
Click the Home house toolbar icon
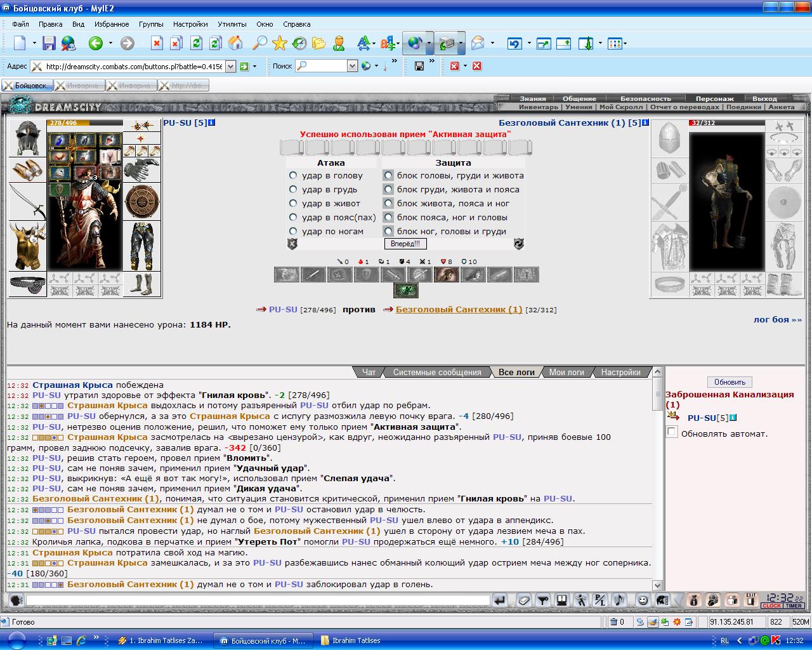235,43
